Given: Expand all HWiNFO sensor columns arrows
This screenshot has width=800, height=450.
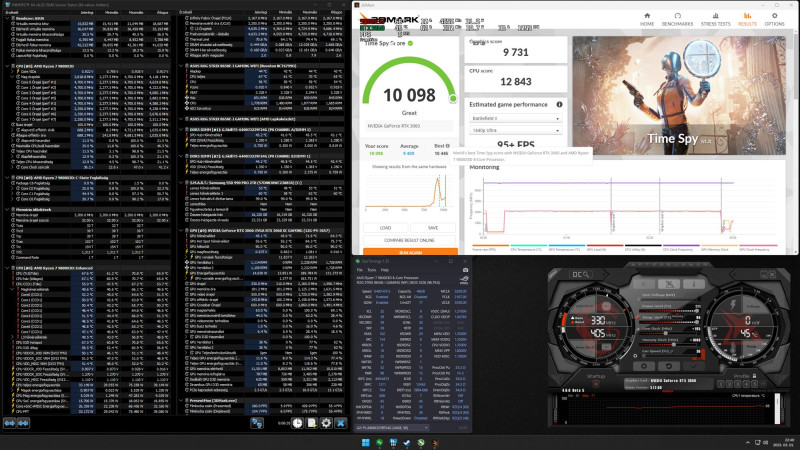Looking at the screenshot, I should [10, 423].
